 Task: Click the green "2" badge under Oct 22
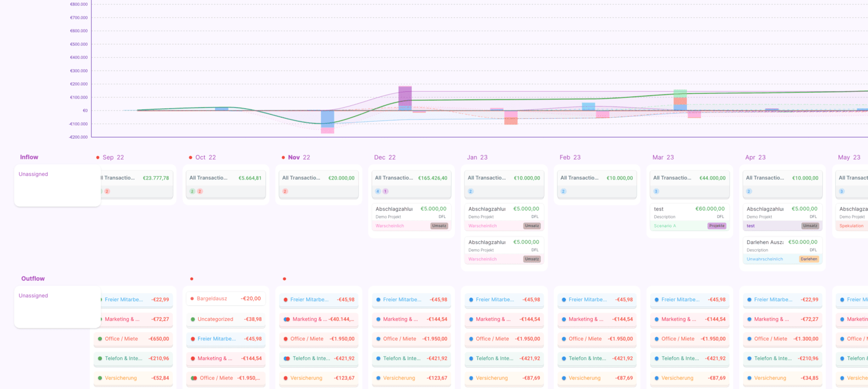point(192,191)
